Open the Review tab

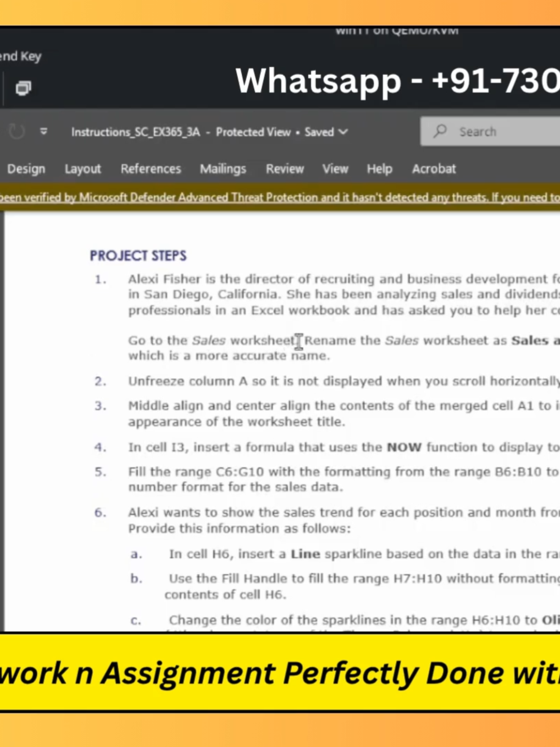coord(285,169)
